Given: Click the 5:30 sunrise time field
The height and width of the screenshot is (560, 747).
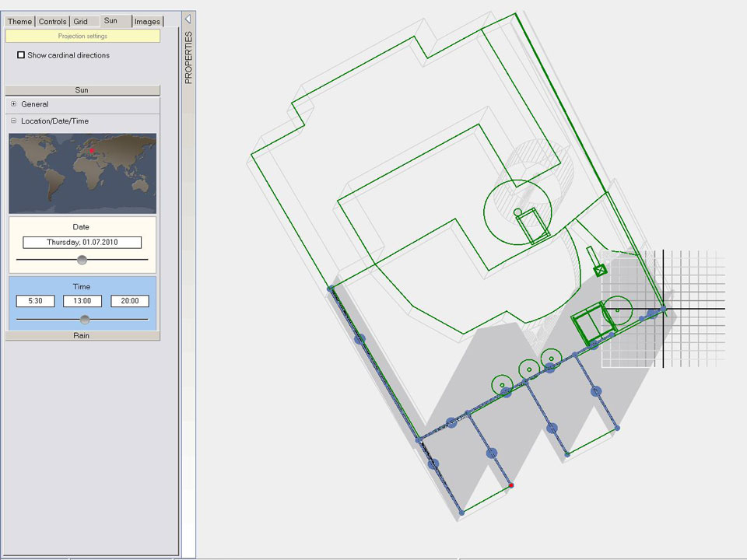Looking at the screenshot, I should click(35, 301).
